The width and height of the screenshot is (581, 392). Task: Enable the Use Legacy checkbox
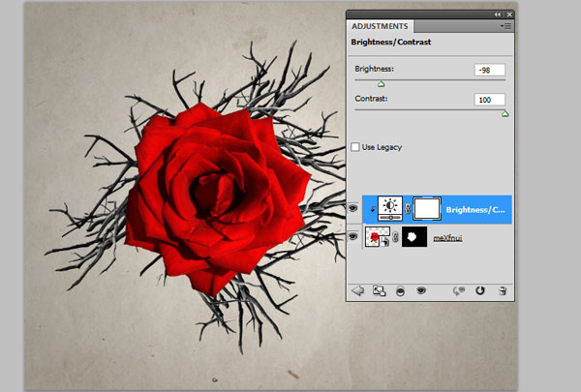pyautogui.click(x=355, y=147)
